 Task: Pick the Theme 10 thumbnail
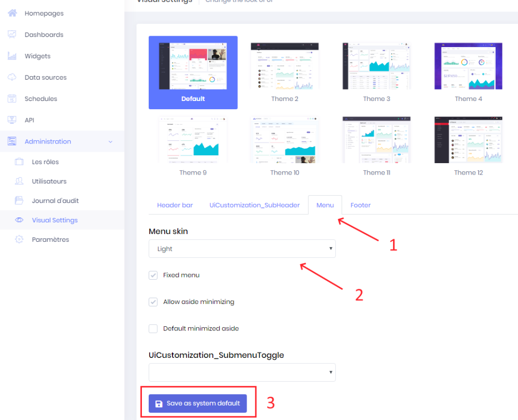[x=285, y=140]
